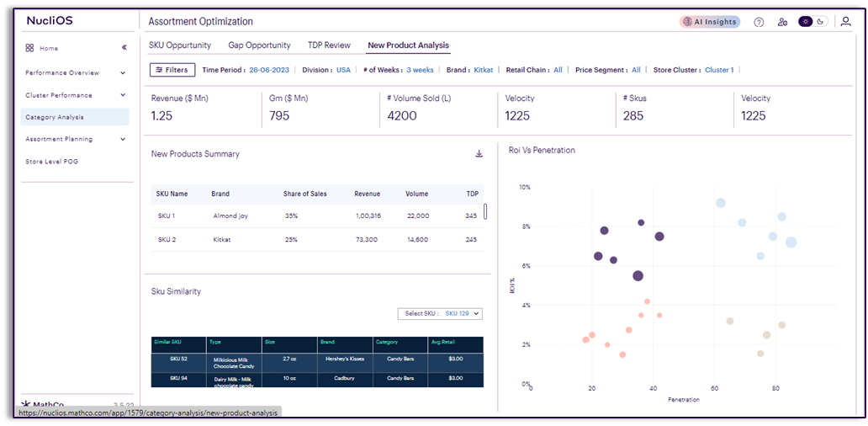Click the Home grid icon in sidebar
The image size is (868, 426).
(x=29, y=48)
